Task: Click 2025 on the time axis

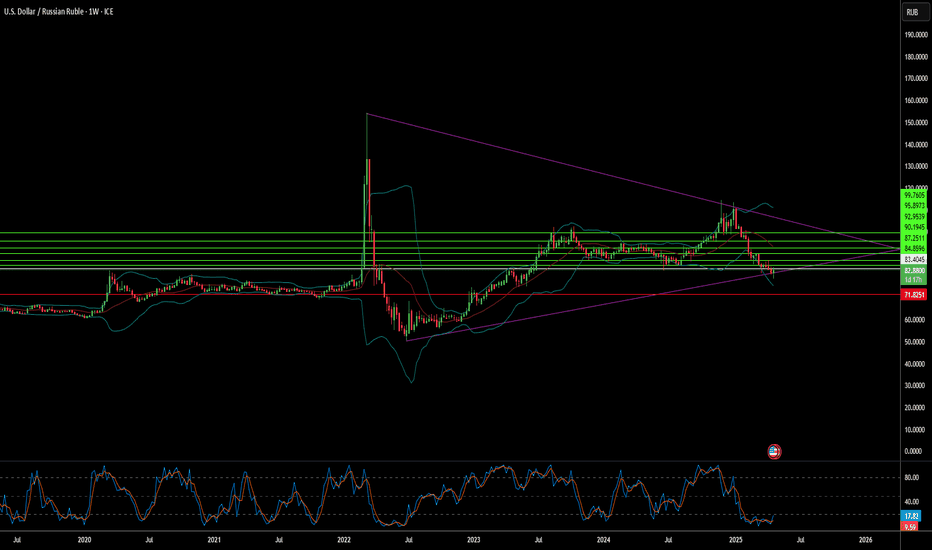Action: click(736, 540)
